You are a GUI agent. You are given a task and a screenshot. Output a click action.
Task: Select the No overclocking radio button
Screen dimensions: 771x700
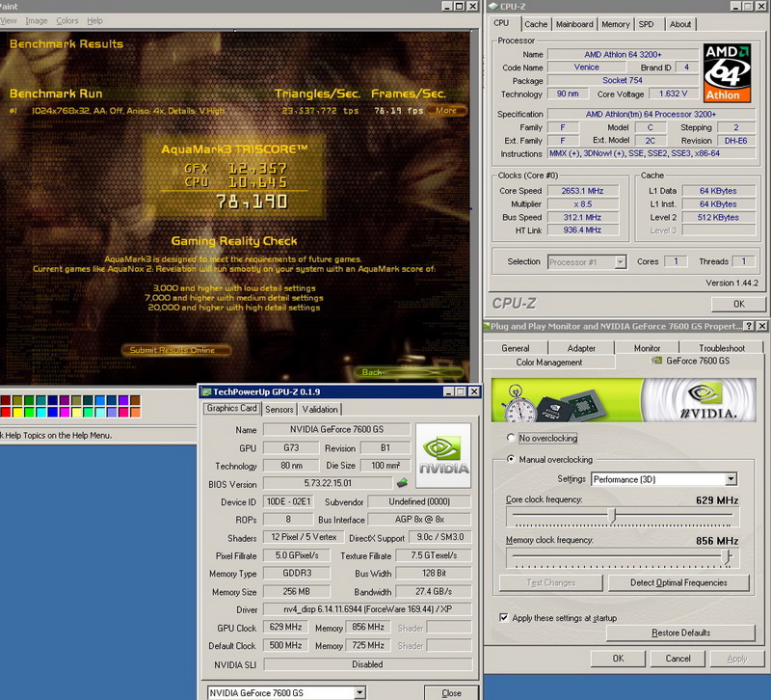(511, 438)
